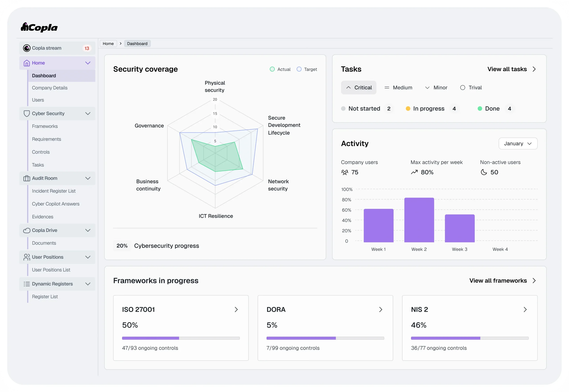The image size is (569, 392).
Task: Open the January month dropdown
Action: coord(518,144)
